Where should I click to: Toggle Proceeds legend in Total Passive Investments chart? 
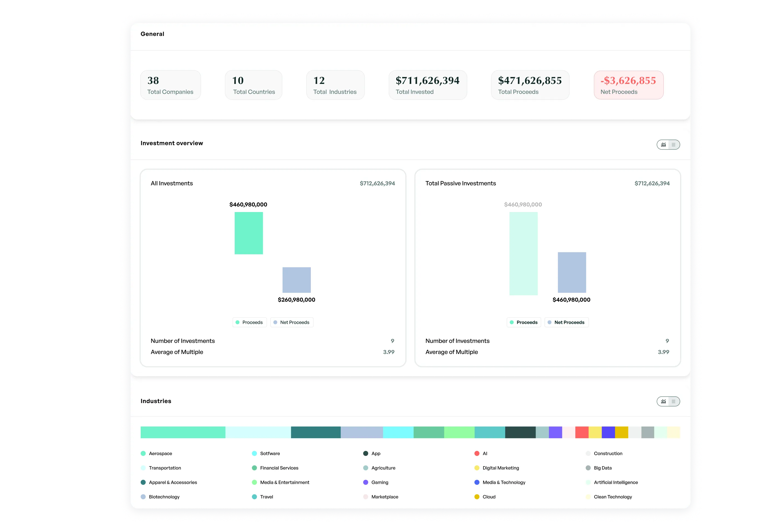(x=524, y=322)
